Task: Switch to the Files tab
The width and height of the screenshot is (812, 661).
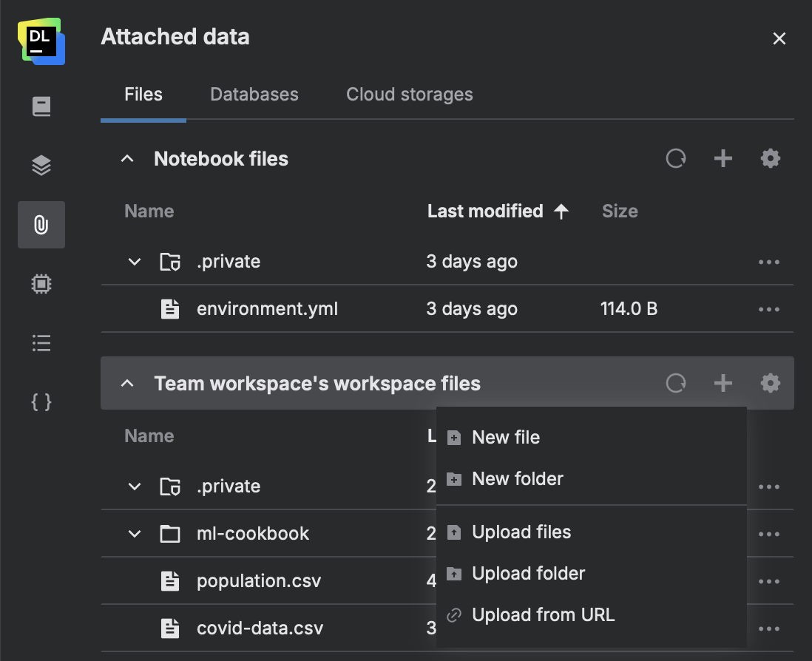Action: tap(143, 94)
